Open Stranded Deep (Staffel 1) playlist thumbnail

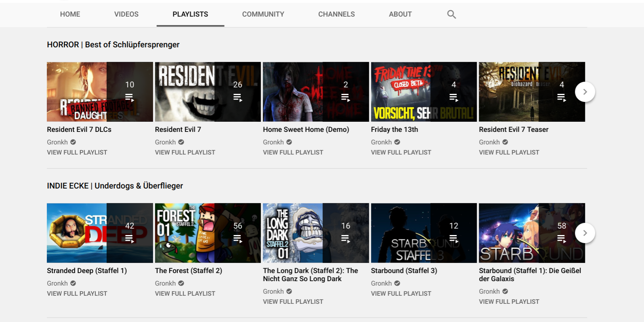(x=100, y=233)
